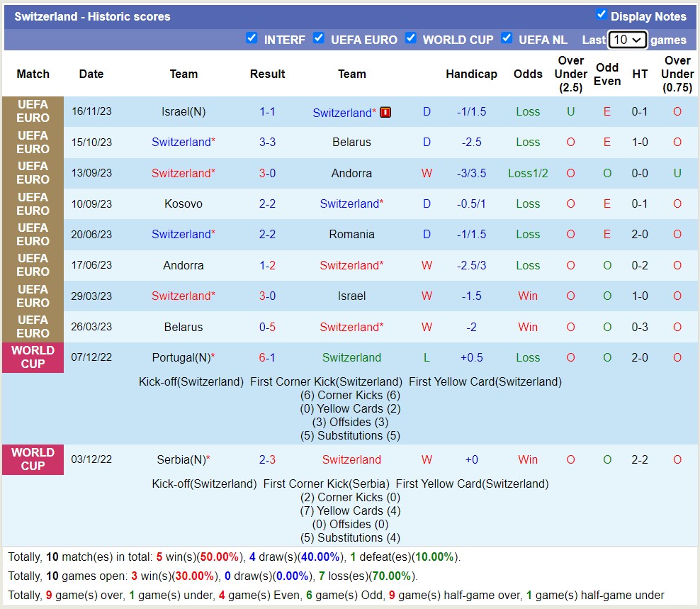Disable the UEFA EURO filter checkbox

click(319, 38)
